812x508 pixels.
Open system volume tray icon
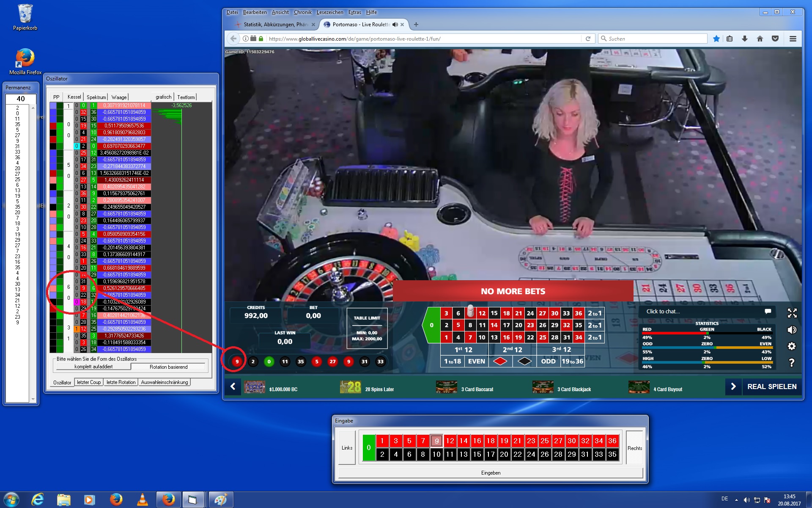[746, 500]
